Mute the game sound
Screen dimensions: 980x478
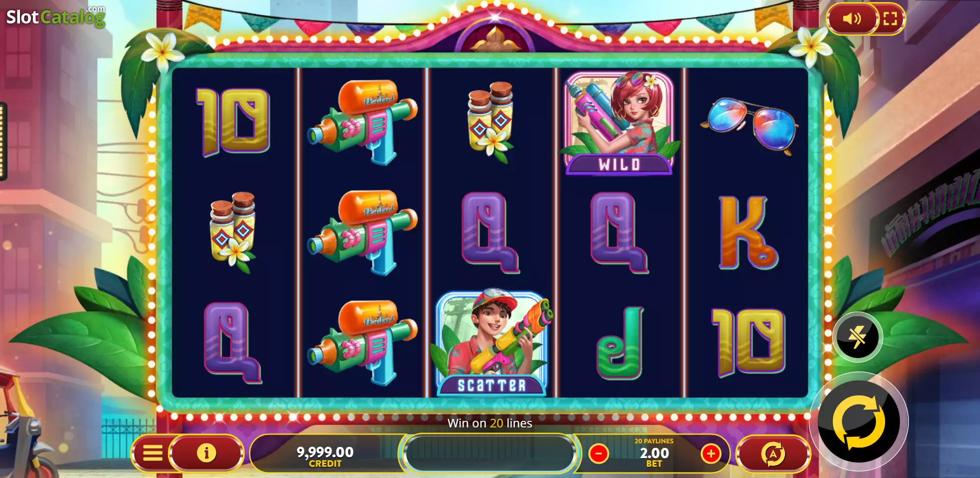tap(851, 19)
